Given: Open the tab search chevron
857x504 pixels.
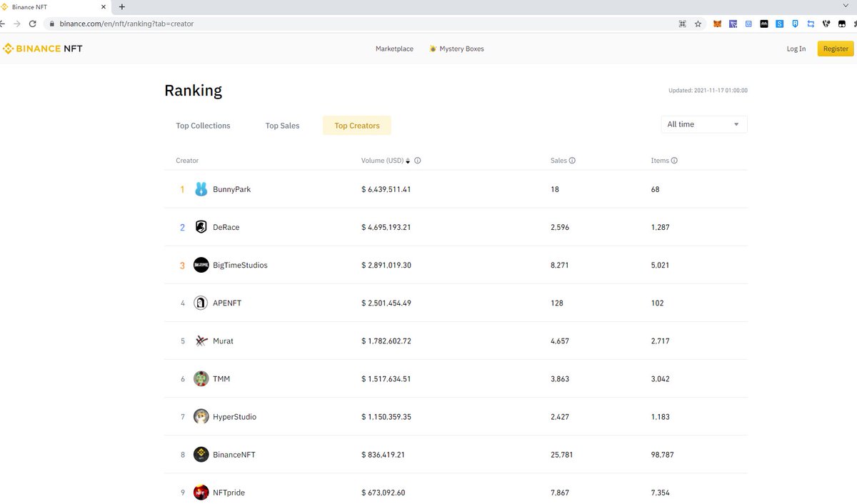Looking at the screenshot, I should coord(846,6).
